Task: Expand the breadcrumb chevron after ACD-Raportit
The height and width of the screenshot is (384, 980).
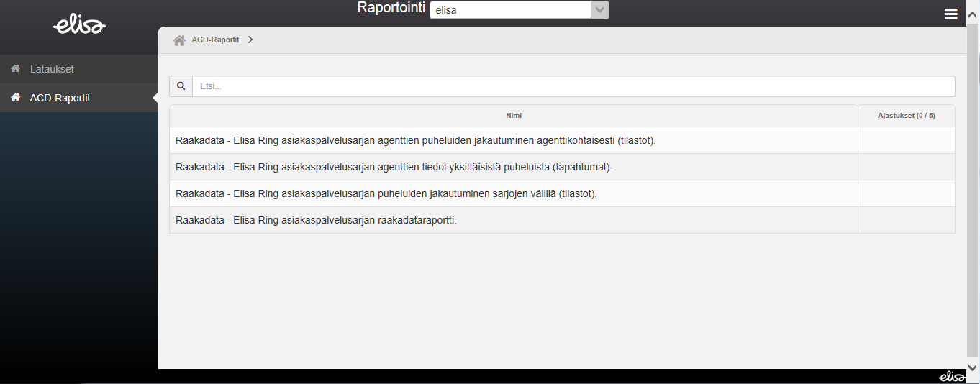Action: click(x=250, y=40)
